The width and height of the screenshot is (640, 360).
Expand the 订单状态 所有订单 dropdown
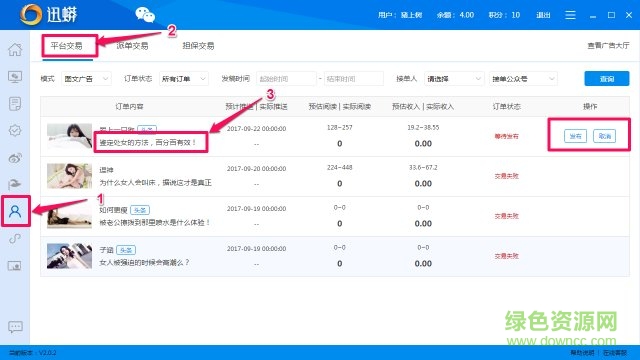coord(184,79)
